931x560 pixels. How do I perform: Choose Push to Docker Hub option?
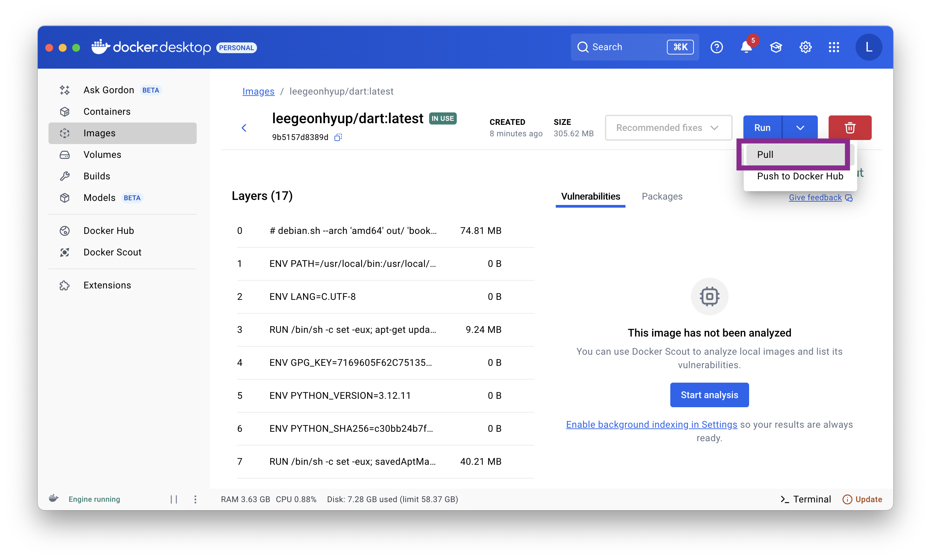(x=800, y=176)
